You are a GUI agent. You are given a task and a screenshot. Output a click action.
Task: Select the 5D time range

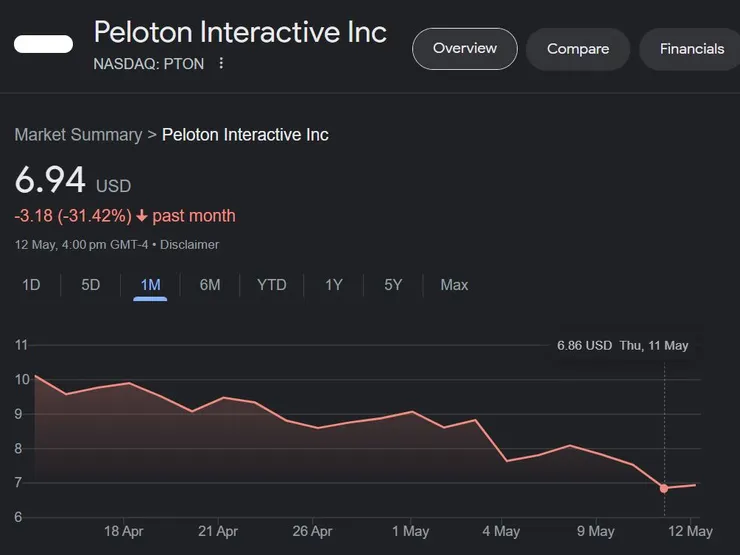(91, 285)
